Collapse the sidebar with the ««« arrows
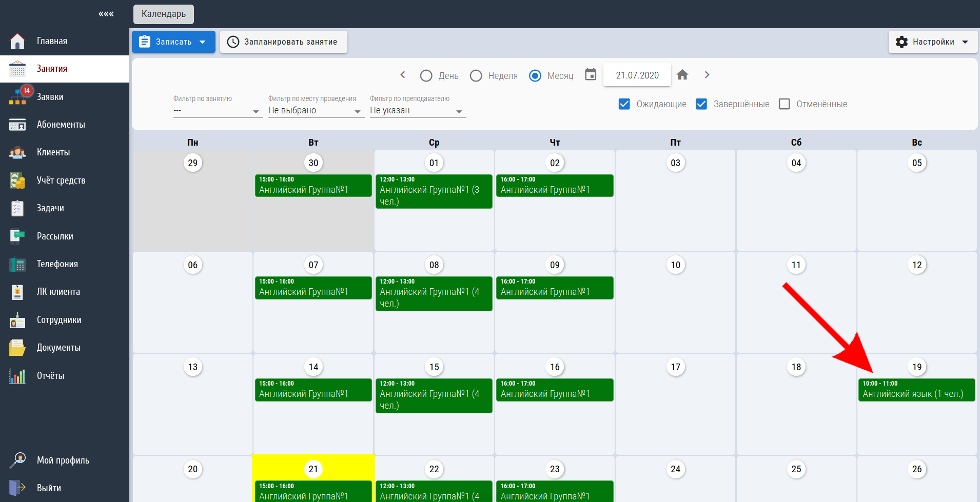The width and height of the screenshot is (980, 502). pos(106,14)
